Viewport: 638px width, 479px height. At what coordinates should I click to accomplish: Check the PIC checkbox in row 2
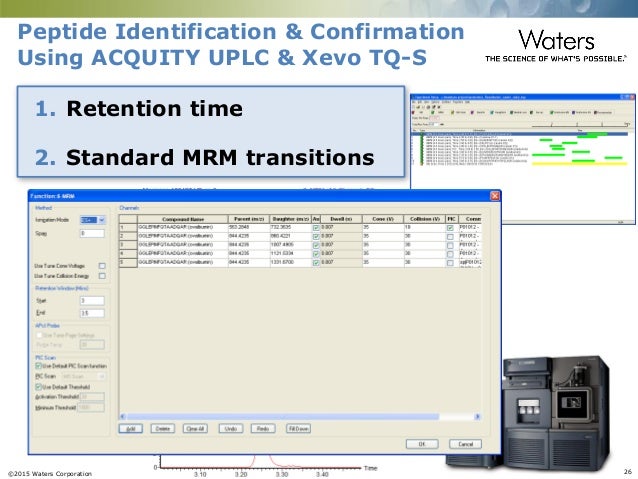click(x=450, y=237)
